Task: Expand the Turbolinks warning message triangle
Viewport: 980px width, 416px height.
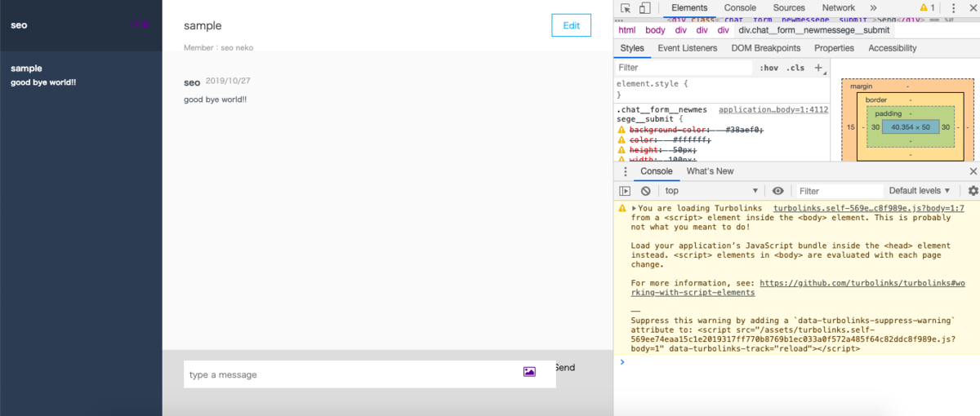Action: click(x=635, y=209)
